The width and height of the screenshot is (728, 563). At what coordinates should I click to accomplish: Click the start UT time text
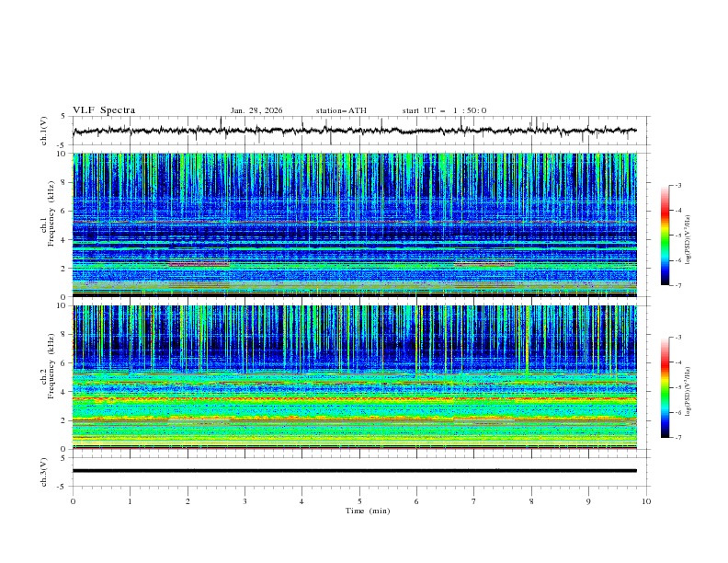pyautogui.click(x=444, y=110)
